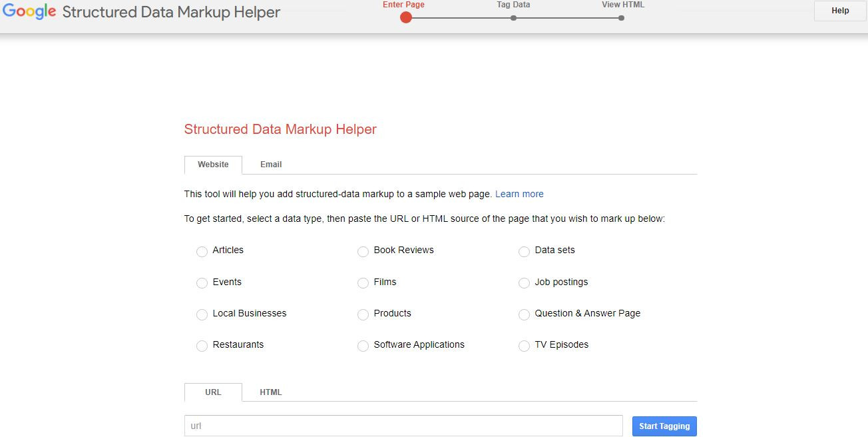Select the Restaurants data type

click(x=202, y=346)
